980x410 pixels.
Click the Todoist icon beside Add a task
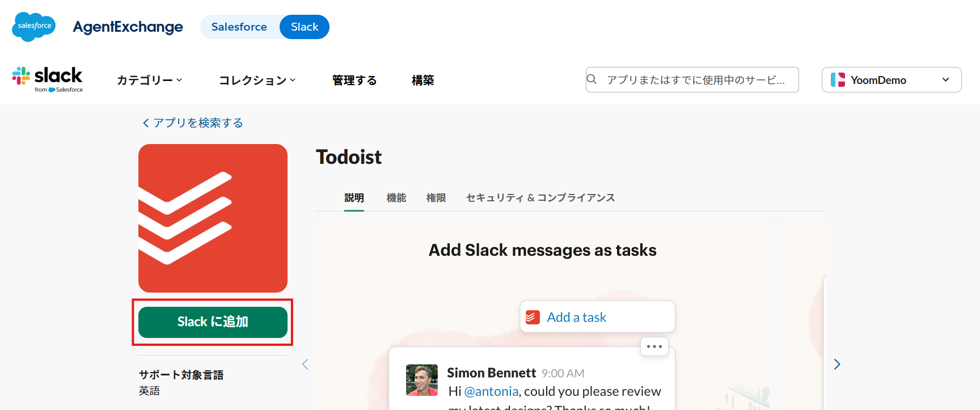point(533,317)
